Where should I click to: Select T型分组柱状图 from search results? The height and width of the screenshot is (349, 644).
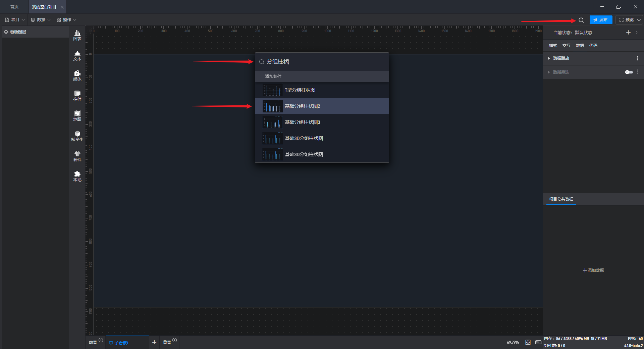322,90
